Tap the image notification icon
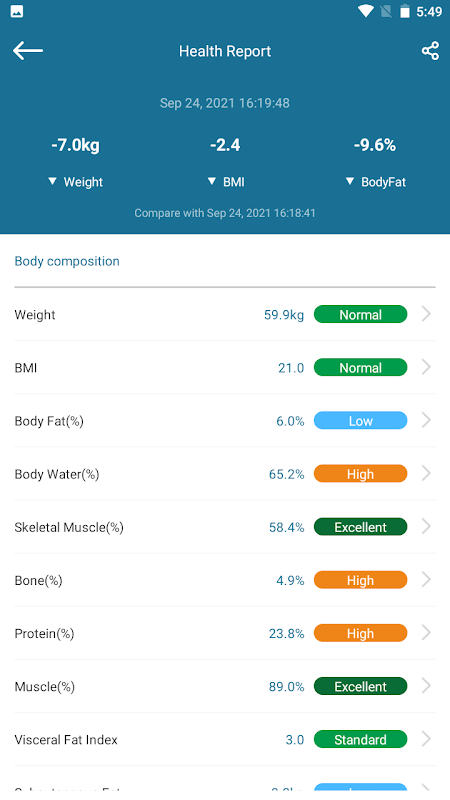 17,11
